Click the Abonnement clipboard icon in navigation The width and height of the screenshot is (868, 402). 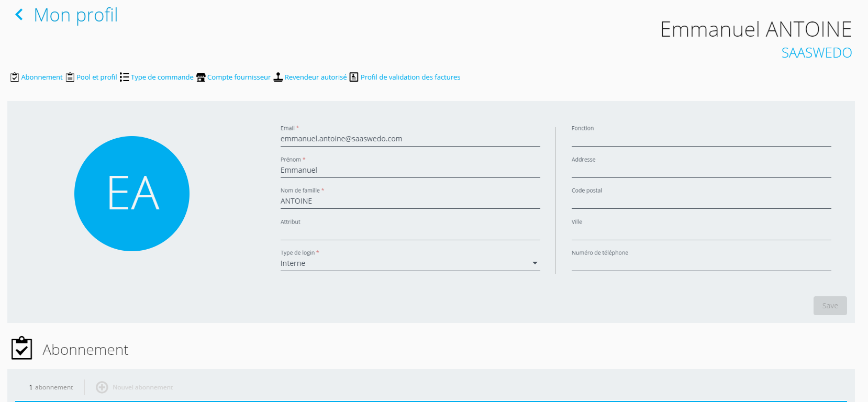15,77
